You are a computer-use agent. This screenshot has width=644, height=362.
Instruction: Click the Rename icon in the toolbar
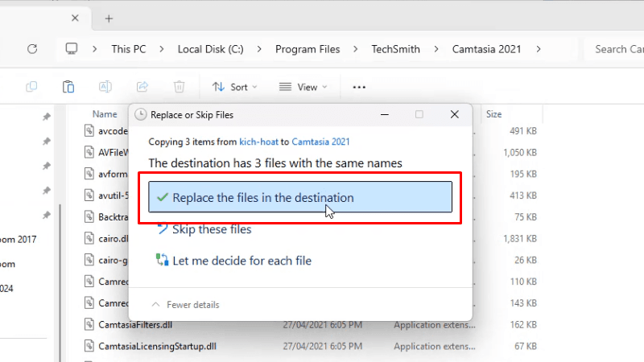coord(105,87)
